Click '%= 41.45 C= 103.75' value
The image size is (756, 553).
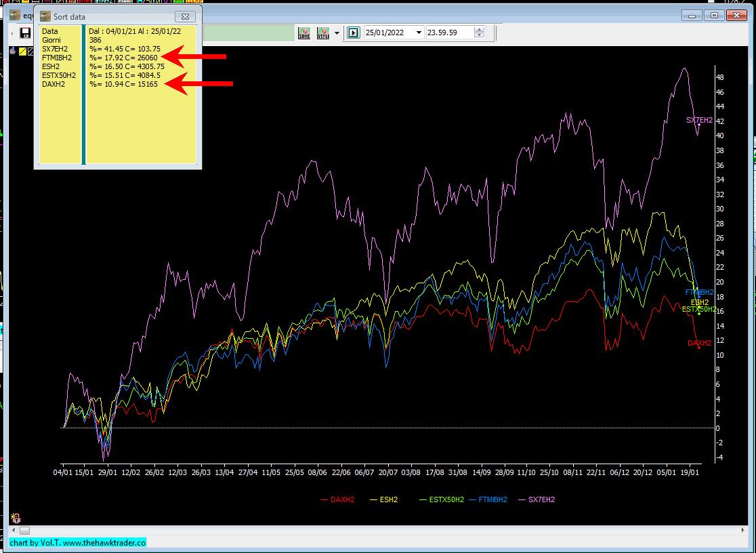click(125, 49)
